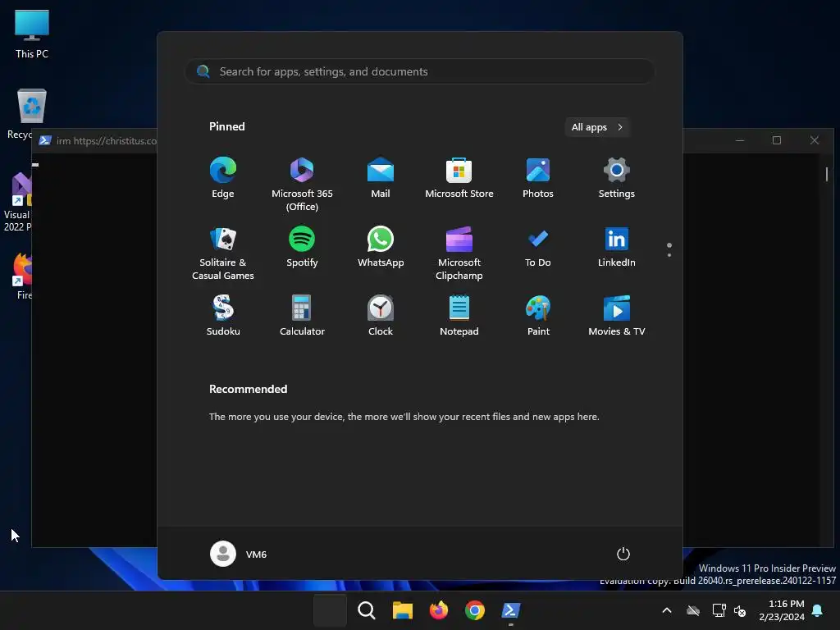Open LinkedIn pinned app
The height and width of the screenshot is (630, 840).
(617, 246)
